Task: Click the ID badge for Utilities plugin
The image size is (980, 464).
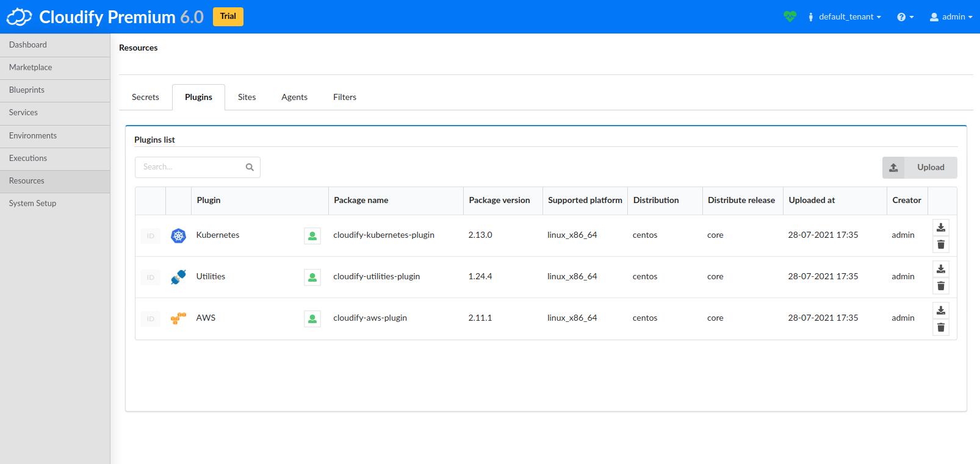Action: [x=150, y=277]
